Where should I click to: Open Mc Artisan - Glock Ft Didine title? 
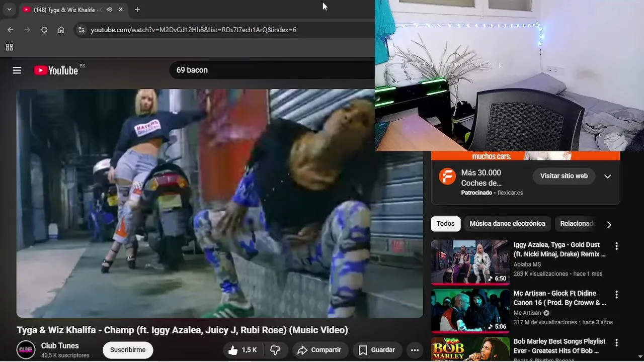[559, 298]
